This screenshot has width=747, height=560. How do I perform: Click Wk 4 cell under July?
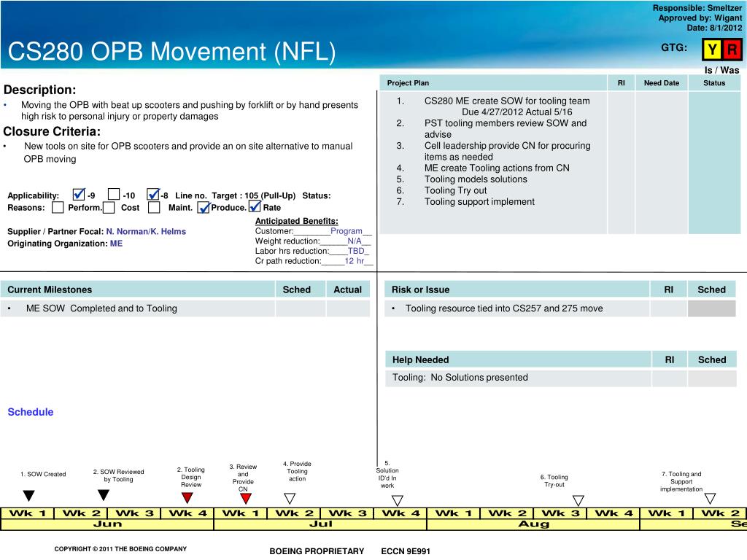click(x=400, y=513)
